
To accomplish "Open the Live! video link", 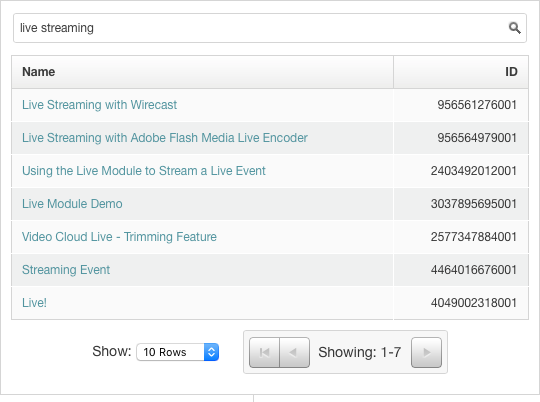I will pos(34,303).
